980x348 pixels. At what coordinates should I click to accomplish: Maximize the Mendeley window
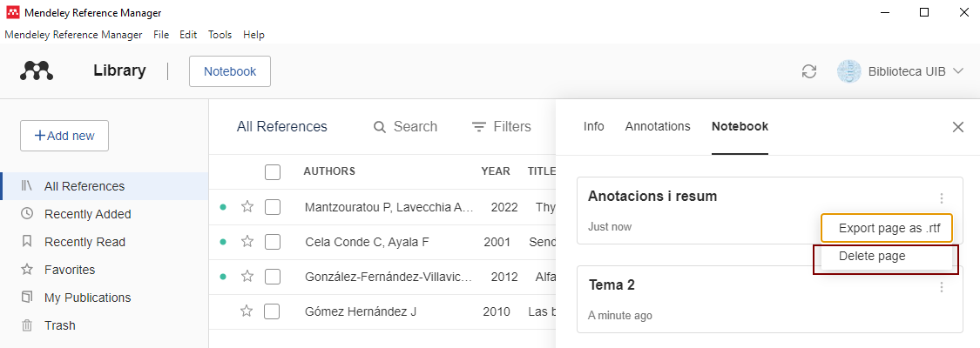(923, 12)
